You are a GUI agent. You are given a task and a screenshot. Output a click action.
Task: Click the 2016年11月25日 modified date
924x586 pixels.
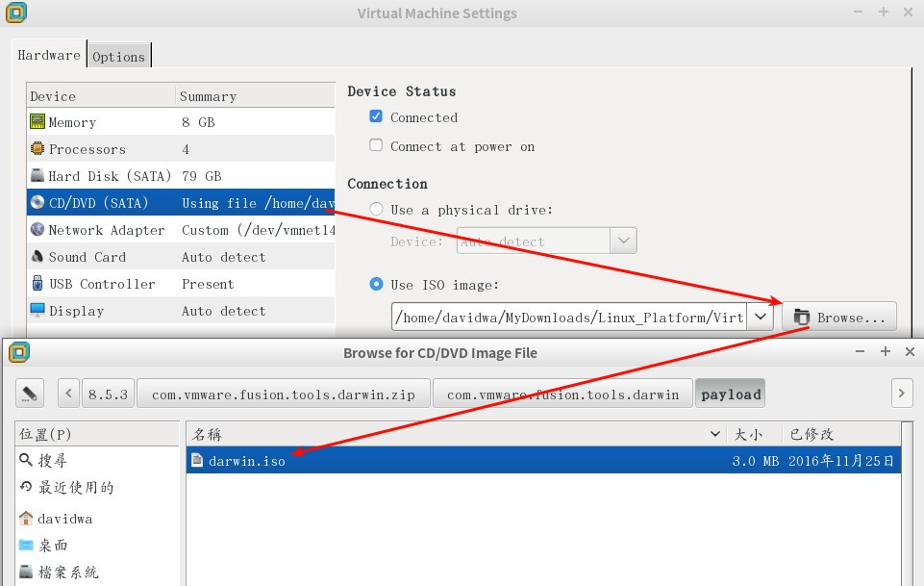(841, 460)
